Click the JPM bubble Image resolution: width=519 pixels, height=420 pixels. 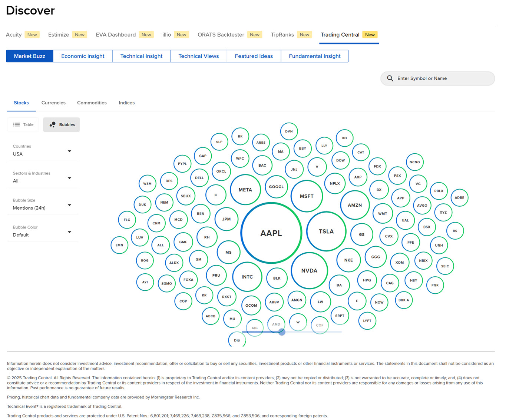point(227,219)
